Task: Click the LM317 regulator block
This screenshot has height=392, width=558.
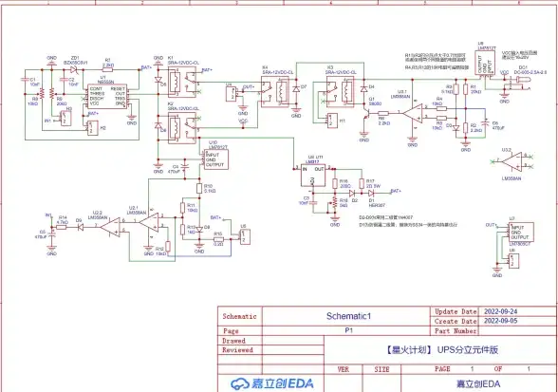Action: 313,176
